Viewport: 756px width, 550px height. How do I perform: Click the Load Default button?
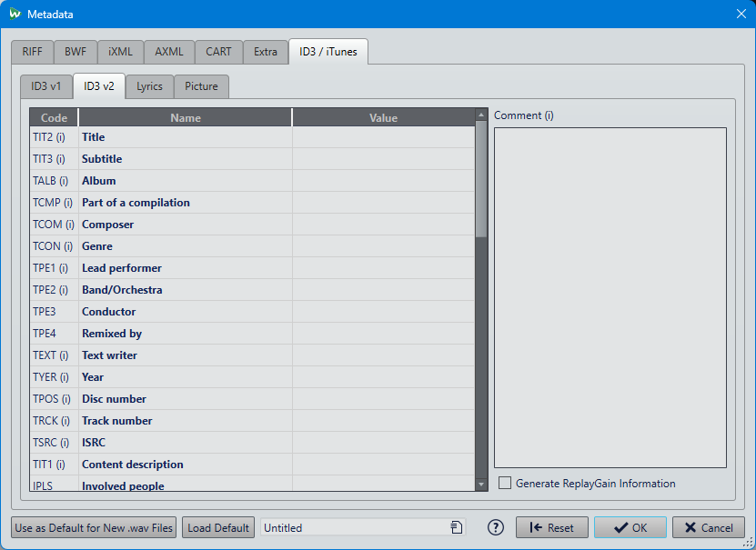[x=218, y=528]
